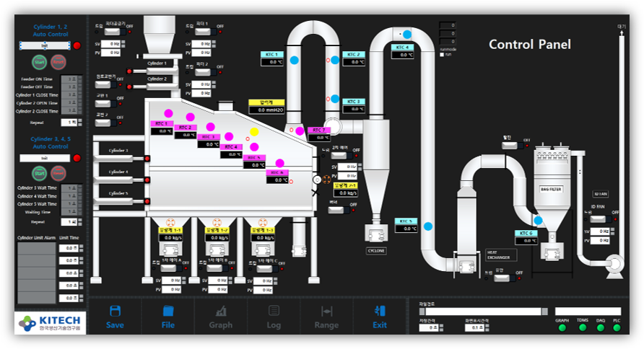644x349 pixels.
Task: Toggle the 2차 에어 switch
Action: click(x=340, y=156)
